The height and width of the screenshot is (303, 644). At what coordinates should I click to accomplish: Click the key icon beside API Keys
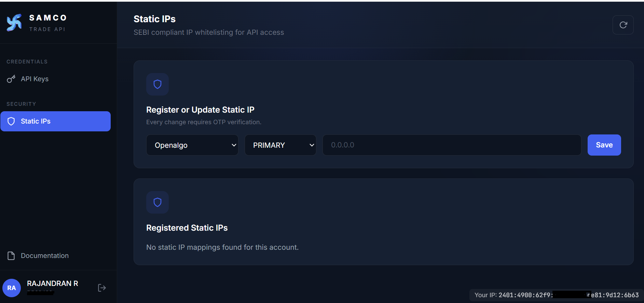pyautogui.click(x=11, y=79)
